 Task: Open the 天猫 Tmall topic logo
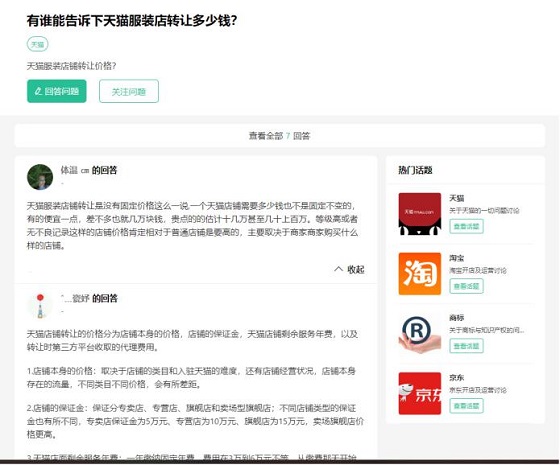420,214
